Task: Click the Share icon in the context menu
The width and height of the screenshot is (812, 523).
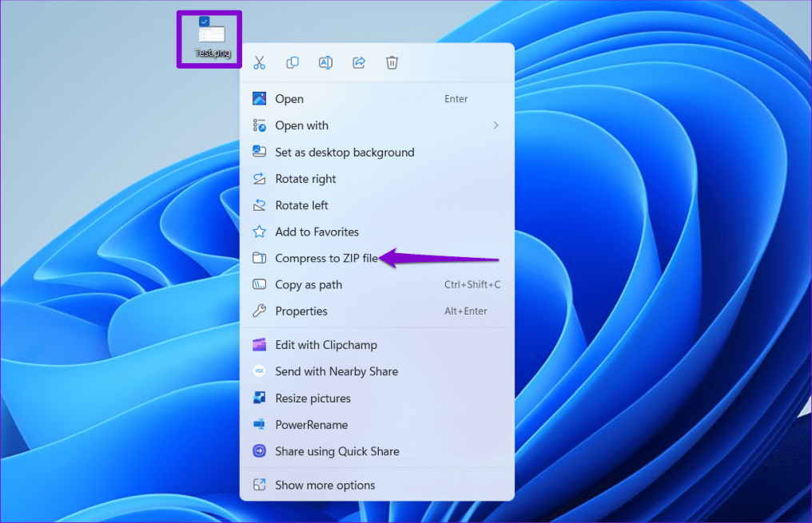Action: [358, 62]
